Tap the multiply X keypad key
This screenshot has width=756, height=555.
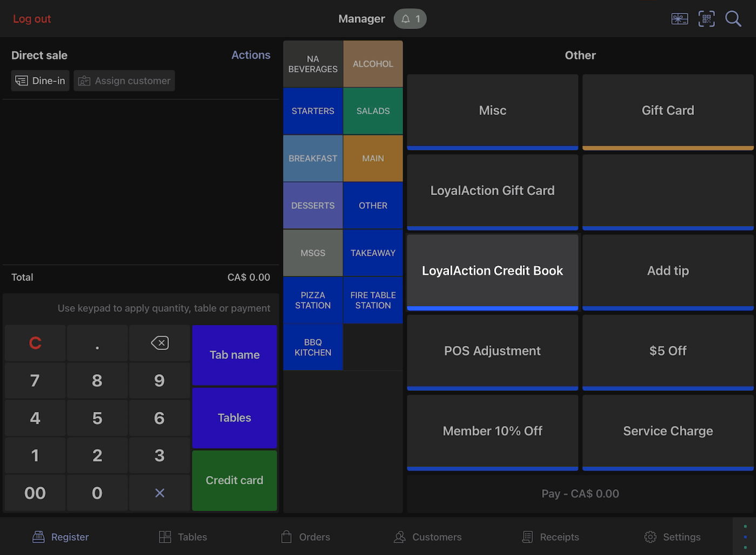(x=159, y=493)
